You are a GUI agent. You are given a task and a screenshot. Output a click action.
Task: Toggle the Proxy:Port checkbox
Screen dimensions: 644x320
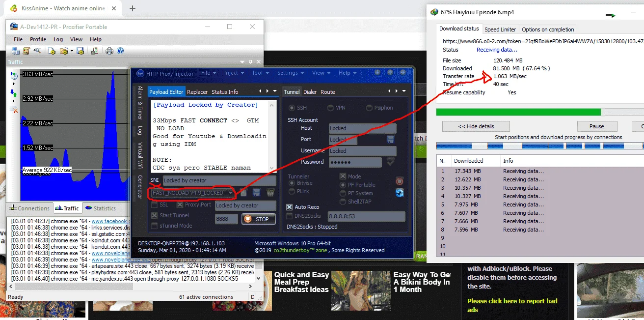[180, 205]
